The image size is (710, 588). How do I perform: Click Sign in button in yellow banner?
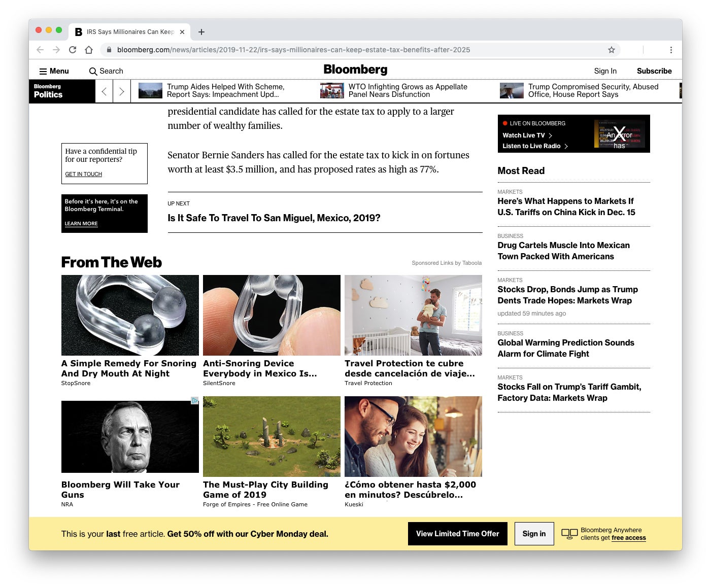pyautogui.click(x=534, y=534)
